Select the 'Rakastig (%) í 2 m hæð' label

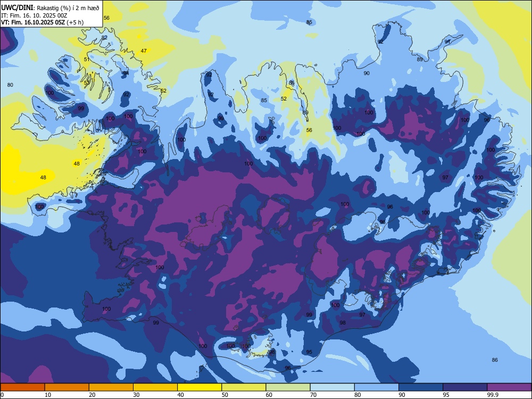point(68,8)
